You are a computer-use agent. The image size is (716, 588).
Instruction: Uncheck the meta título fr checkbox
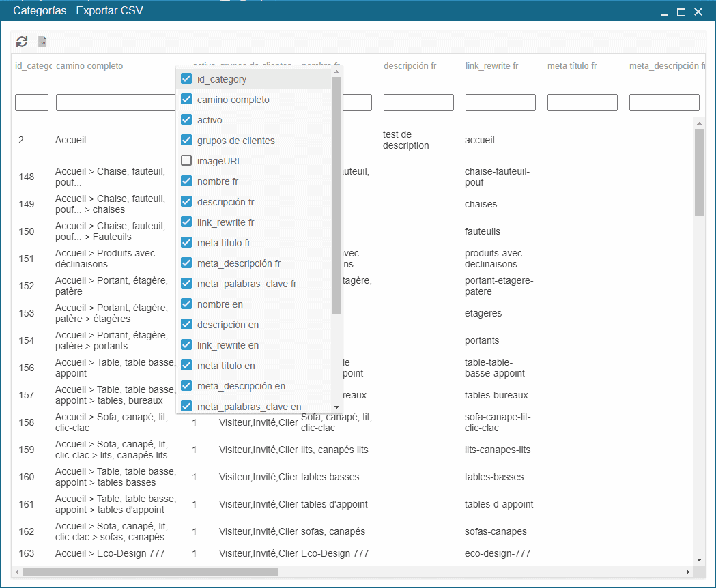point(186,243)
